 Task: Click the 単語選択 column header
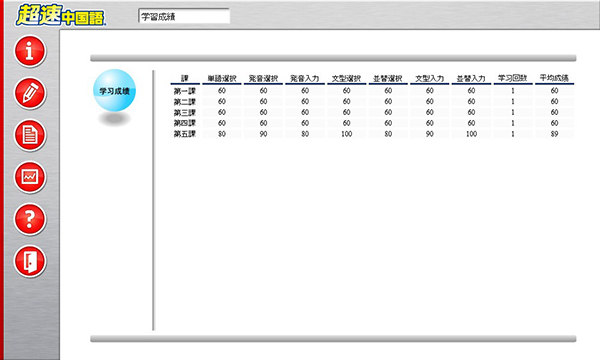[222, 78]
